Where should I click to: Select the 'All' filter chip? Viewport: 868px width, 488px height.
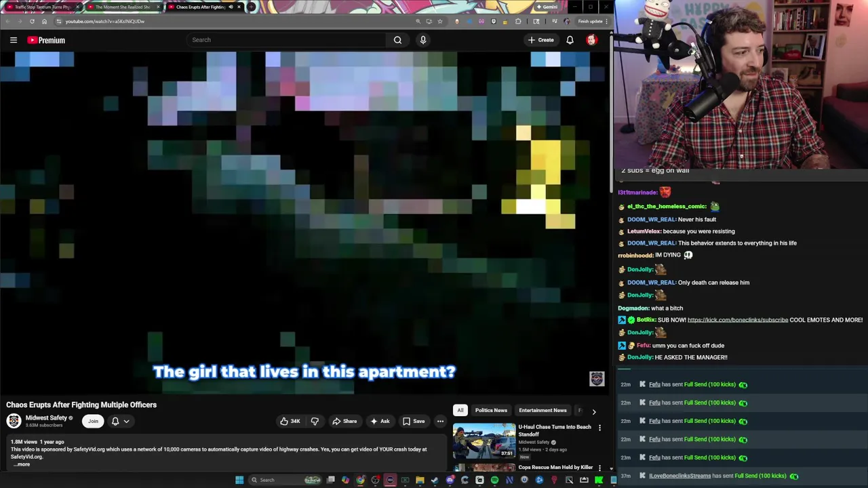[460, 410]
